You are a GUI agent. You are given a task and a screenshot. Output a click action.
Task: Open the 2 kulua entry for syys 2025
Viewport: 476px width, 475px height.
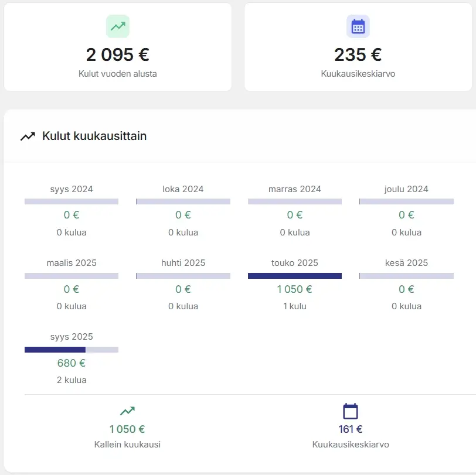pyautogui.click(x=72, y=380)
